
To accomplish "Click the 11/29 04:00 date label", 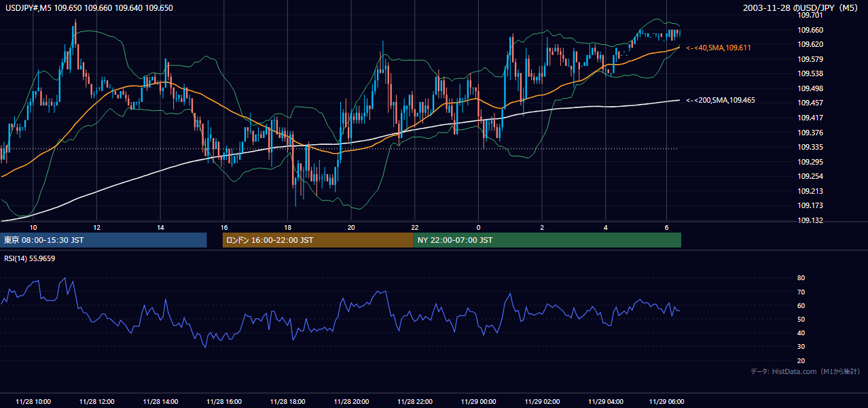I will (605, 401).
